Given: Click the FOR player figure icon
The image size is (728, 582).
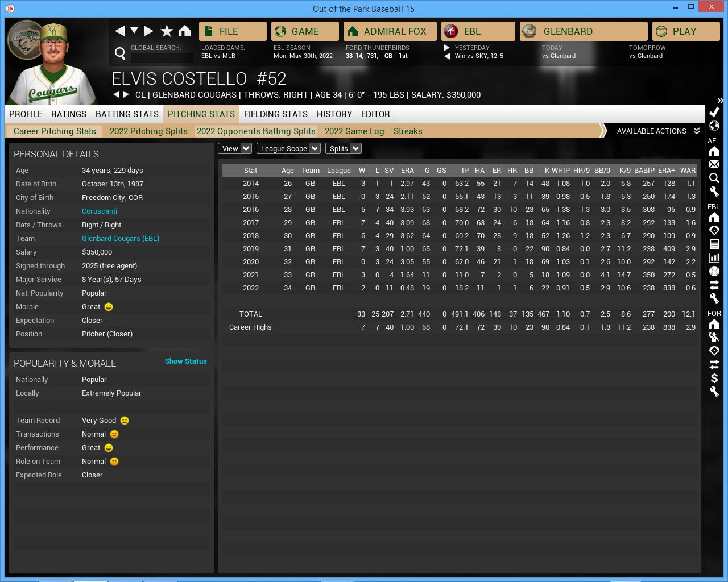Looking at the screenshot, I should click(714, 337).
